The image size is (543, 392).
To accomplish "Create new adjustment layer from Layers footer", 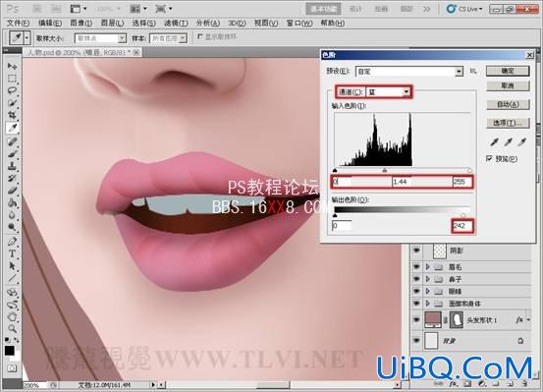I will click(482, 384).
